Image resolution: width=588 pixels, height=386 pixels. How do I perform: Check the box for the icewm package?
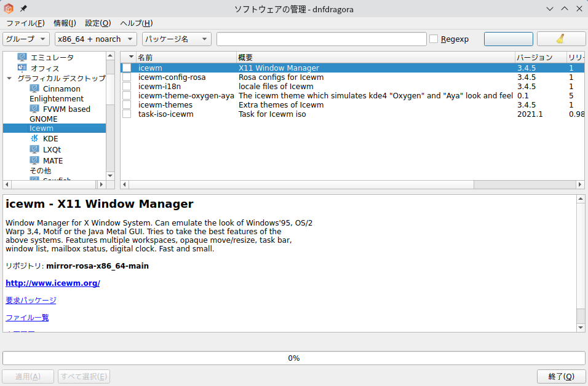pyautogui.click(x=127, y=68)
